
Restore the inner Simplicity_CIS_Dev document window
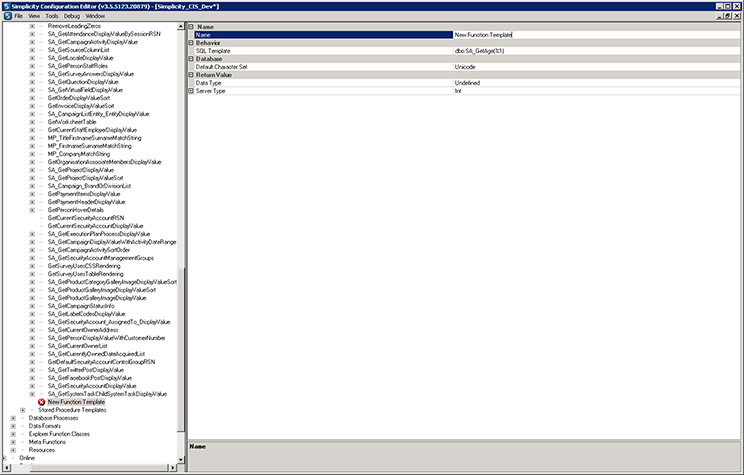728,16
